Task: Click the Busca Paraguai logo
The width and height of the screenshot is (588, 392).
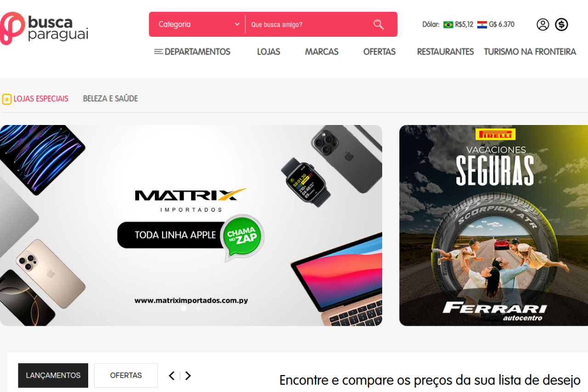Action: [44, 28]
